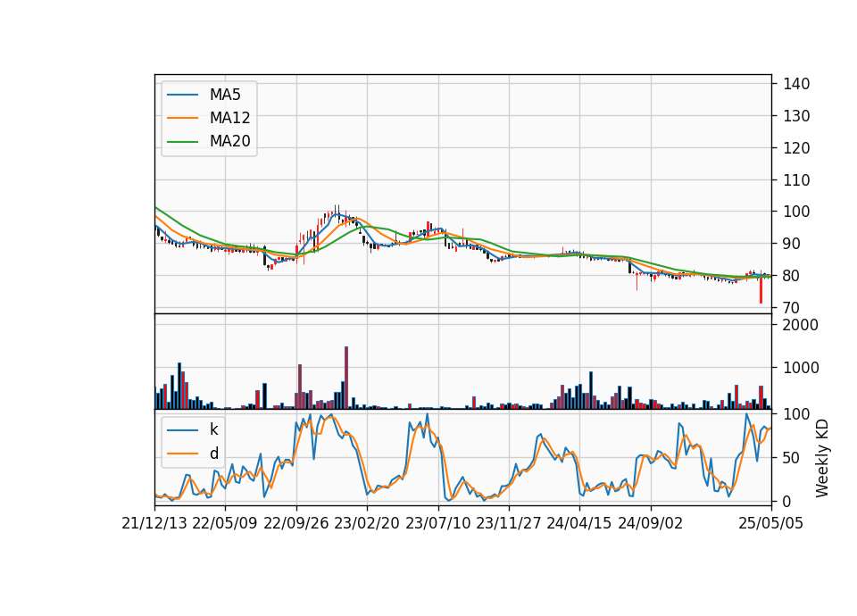Click the 70 price axis label

792,308
